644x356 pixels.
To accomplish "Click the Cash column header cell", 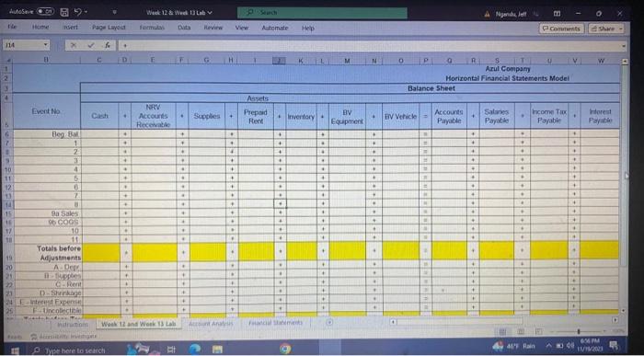I will tap(100, 116).
